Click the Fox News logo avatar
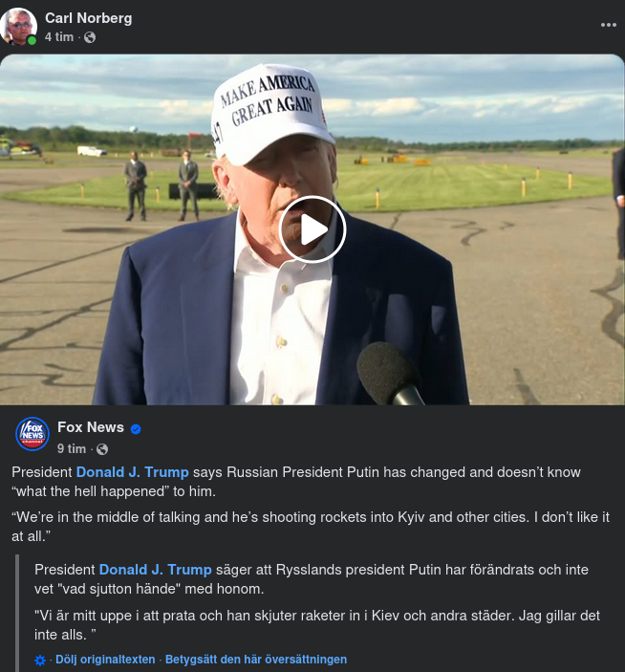Viewport: 625px width, 672px height. coord(32,434)
